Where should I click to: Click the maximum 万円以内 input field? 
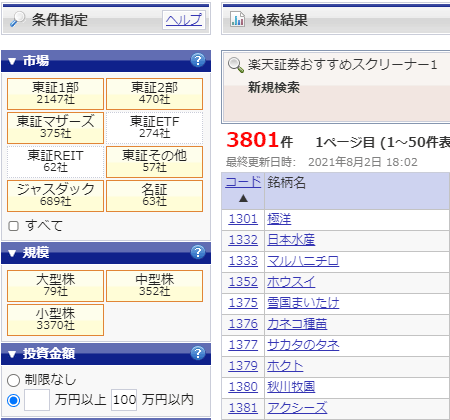(x=124, y=400)
